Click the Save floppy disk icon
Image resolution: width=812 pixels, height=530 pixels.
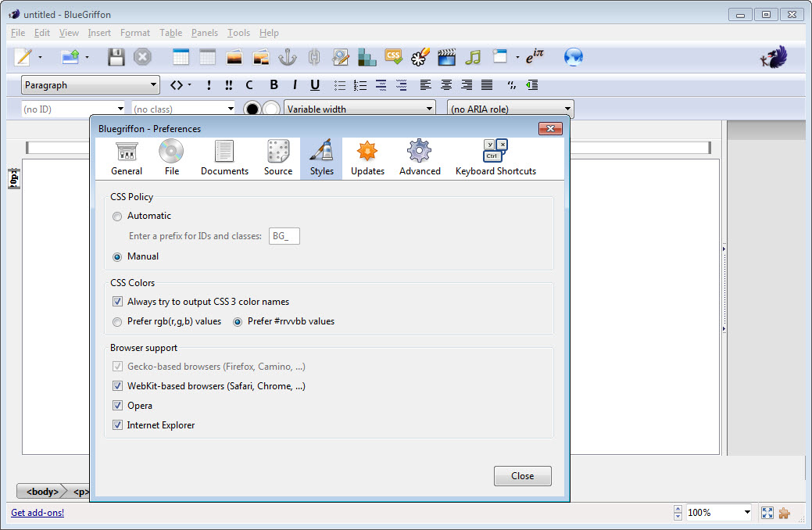(116, 57)
